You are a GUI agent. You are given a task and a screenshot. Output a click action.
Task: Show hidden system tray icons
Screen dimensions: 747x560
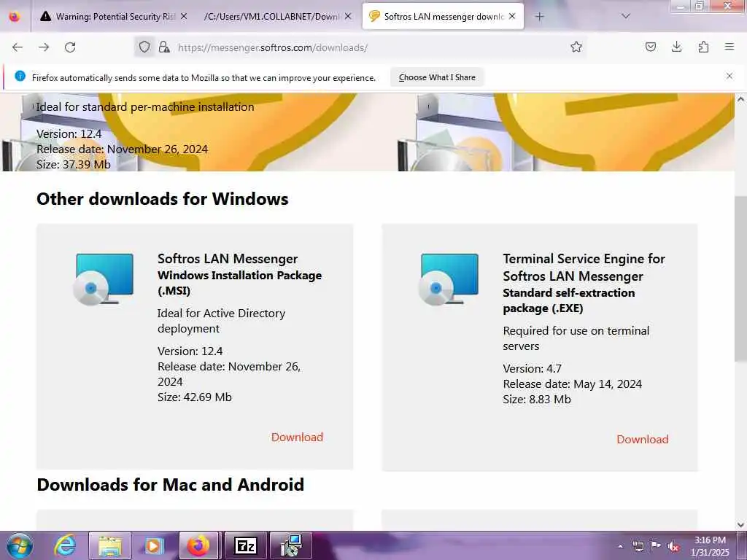coord(620,547)
